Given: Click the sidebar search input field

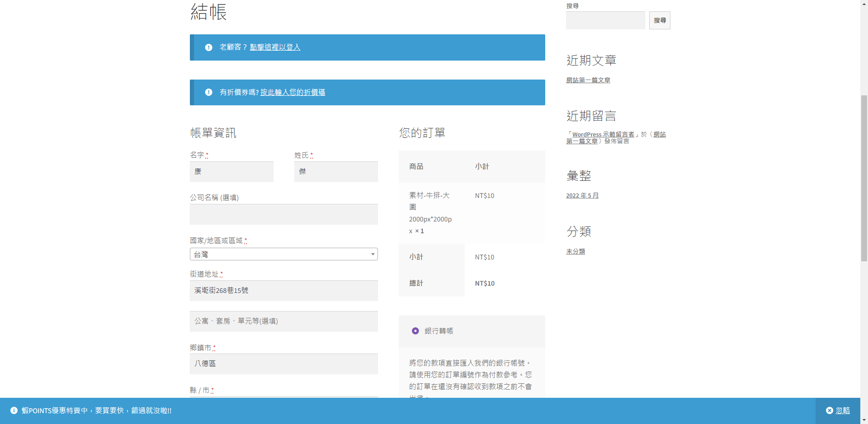Looking at the screenshot, I should click(x=605, y=20).
